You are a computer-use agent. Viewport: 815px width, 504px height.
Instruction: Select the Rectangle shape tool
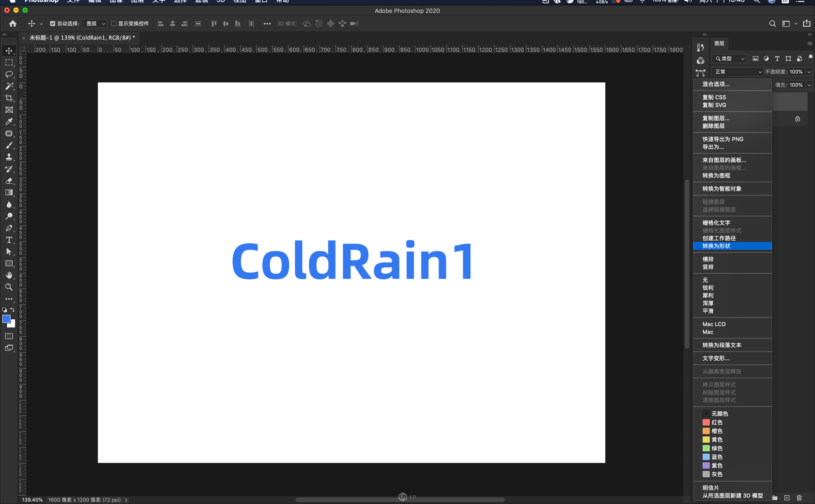pos(9,263)
